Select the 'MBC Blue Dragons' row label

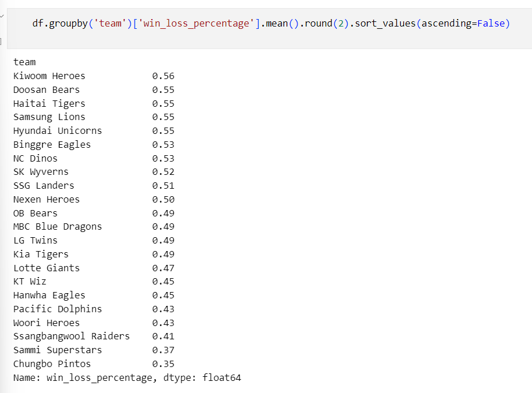57,227
